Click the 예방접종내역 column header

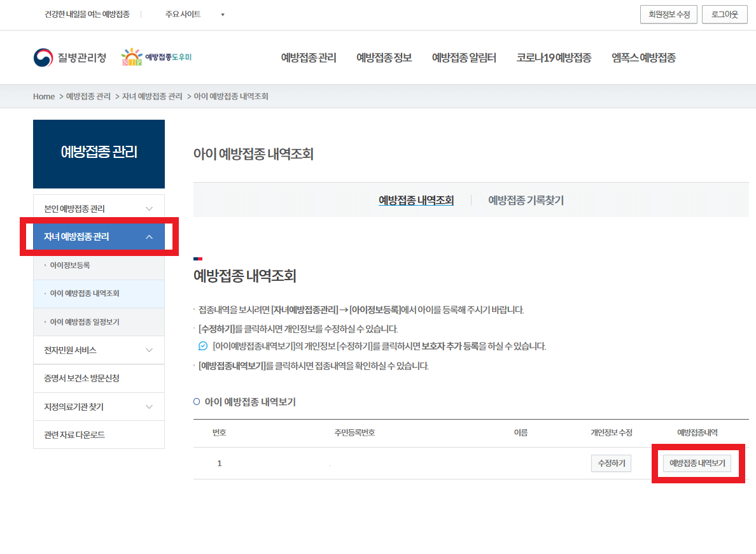pyautogui.click(x=697, y=433)
